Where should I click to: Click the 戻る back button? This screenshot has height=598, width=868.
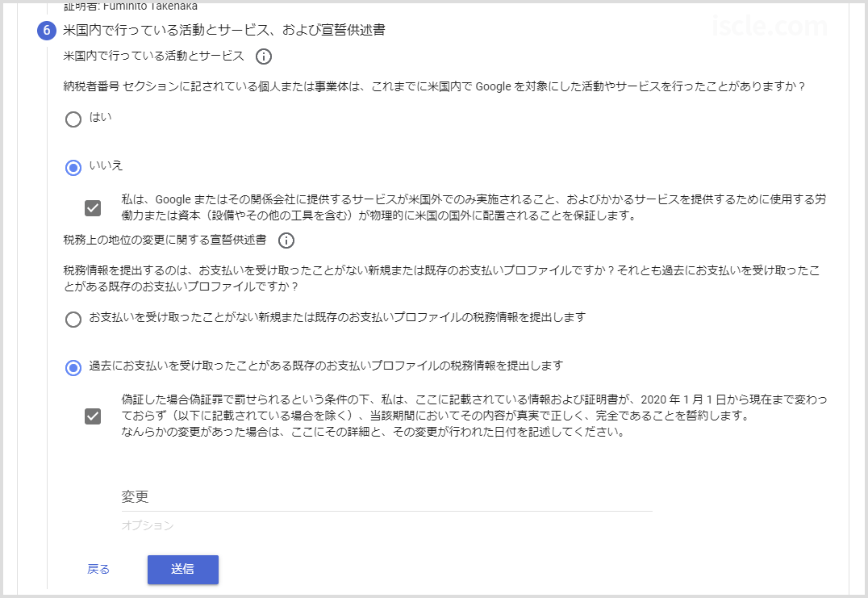click(98, 569)
